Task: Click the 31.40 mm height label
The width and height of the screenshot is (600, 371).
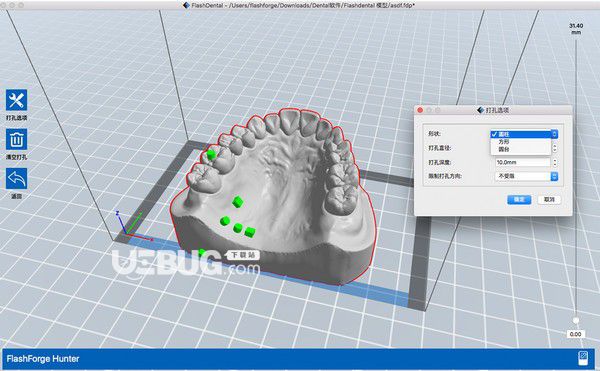Action: coord(576,29)
